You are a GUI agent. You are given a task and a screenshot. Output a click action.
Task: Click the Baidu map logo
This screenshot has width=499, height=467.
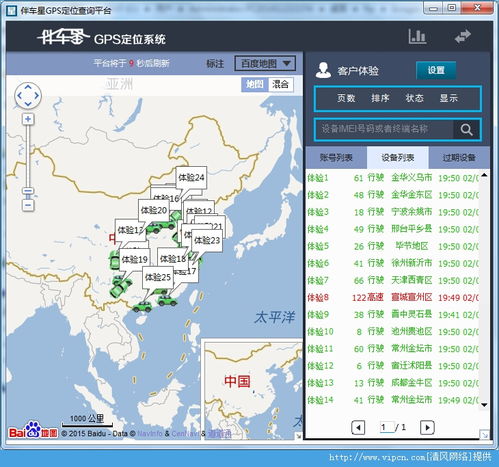(33, 430)
